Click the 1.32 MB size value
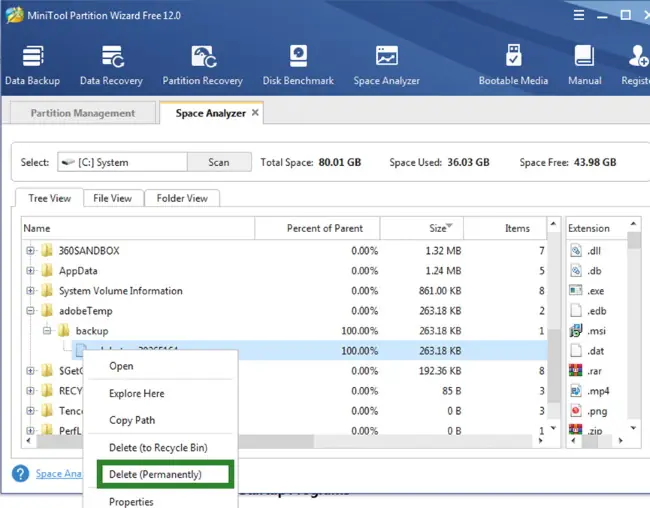Image resolution: width=650 pixels, height=508 pixels. (x=443, y=250)
